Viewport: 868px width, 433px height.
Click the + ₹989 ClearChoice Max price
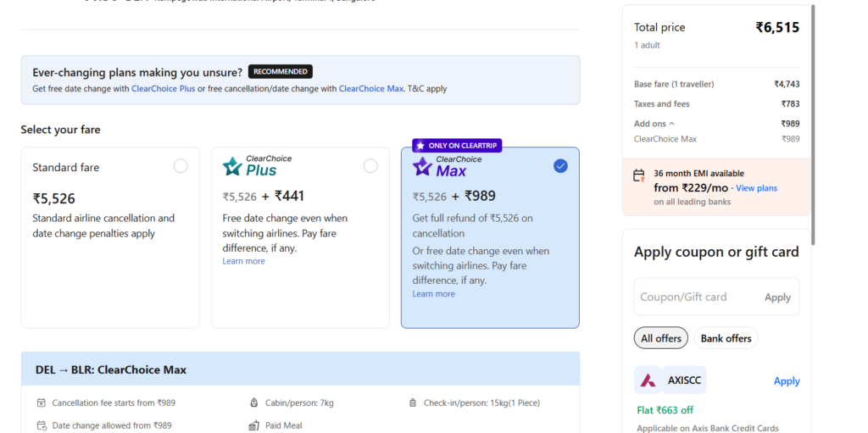tap(473, 196)
